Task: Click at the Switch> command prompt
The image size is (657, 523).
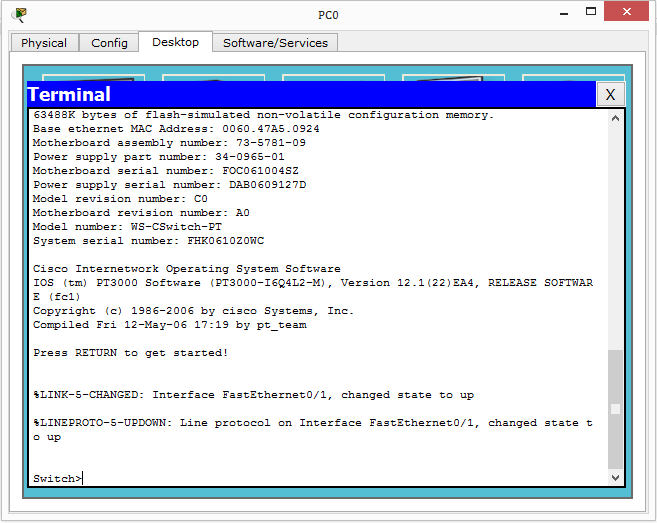Action: (58, 479)
